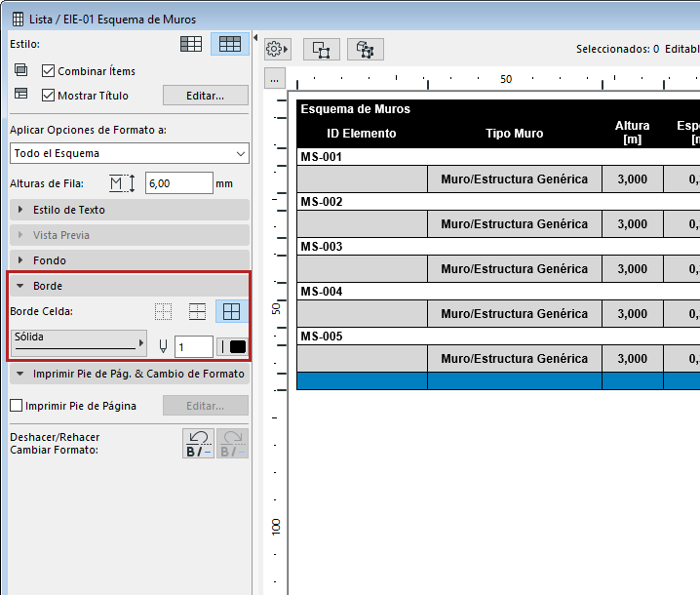700x595 pixels.
Task: Click the Esquema de Muros title cell
Action: [355, 109]
